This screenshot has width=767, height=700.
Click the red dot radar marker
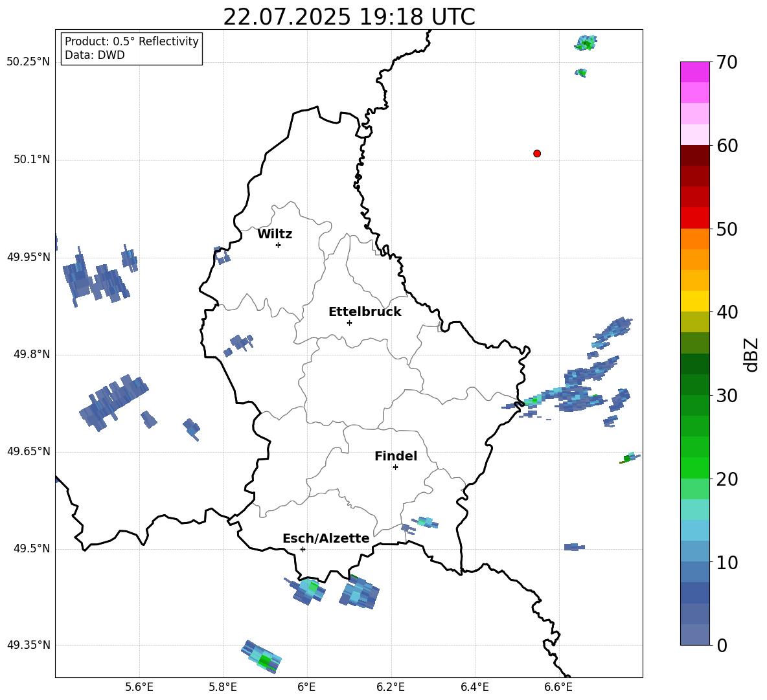click(x=537, y=153)
